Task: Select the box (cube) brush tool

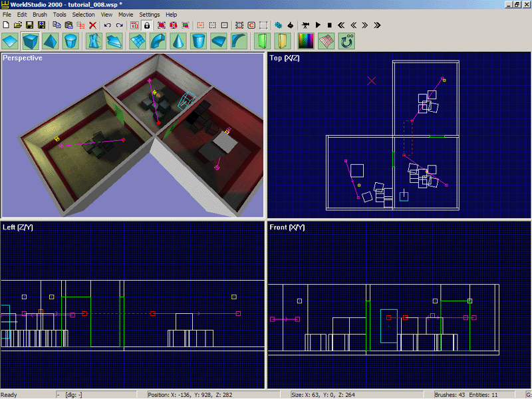Action: [x=30, y=41]
